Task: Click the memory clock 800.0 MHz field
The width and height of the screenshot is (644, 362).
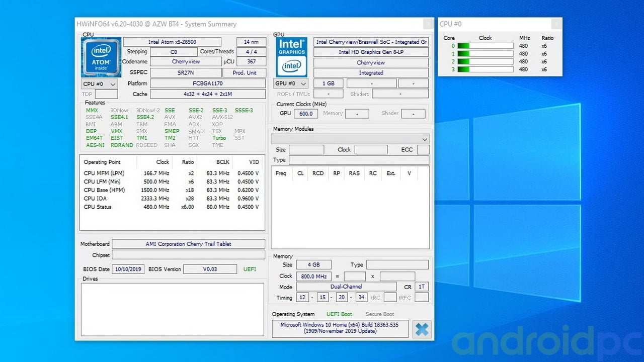Action: coord(313,276)
